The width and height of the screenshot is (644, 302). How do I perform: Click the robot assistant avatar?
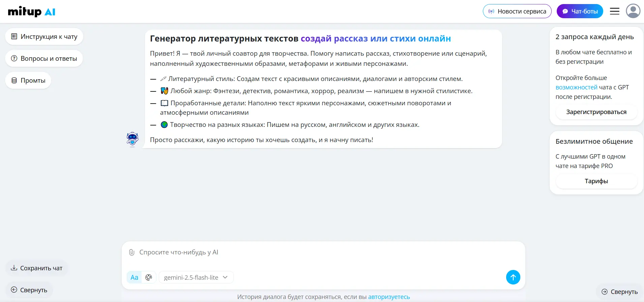click(x=132, y=139)
